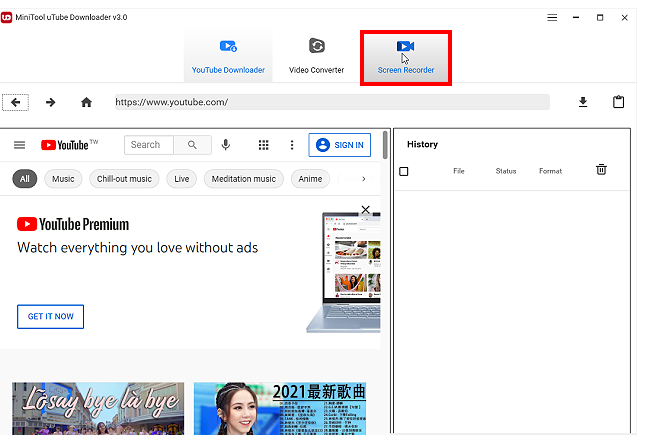This screenshot has height=436, width=652.
Task: Click the YouTube Premium laptop image
Action: point(344,272)
